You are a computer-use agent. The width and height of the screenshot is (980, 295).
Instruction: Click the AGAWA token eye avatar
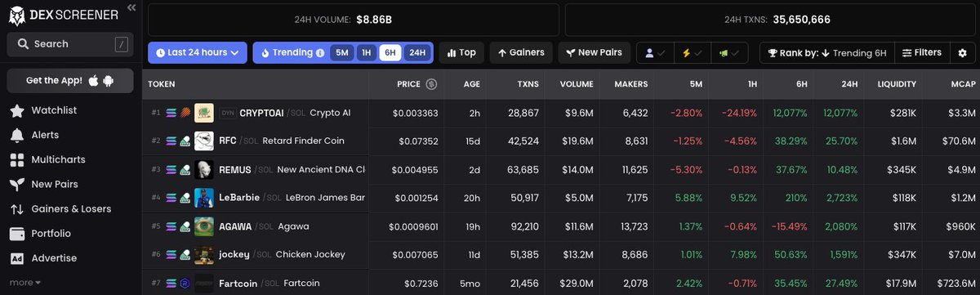point(204,227)
